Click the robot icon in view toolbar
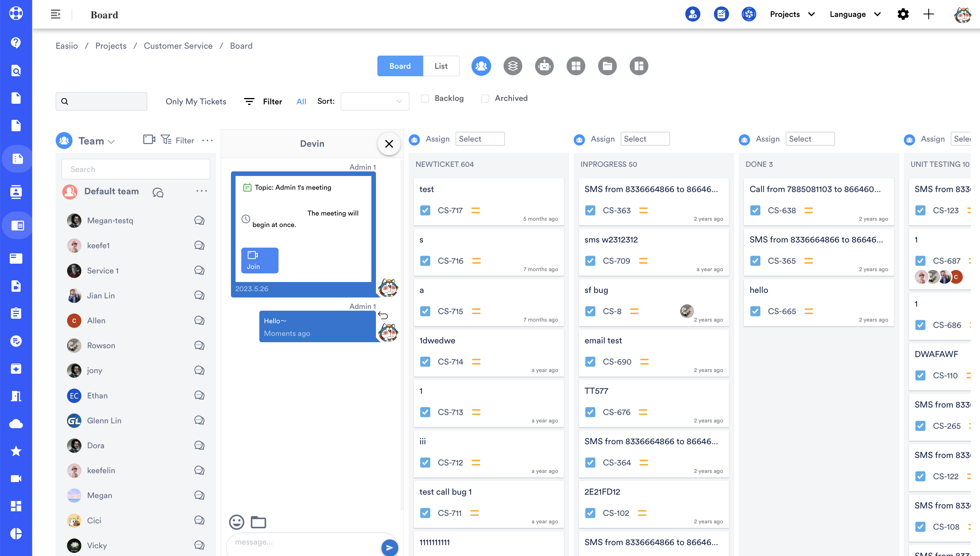 pyautogui.click(x=544, y=66)
